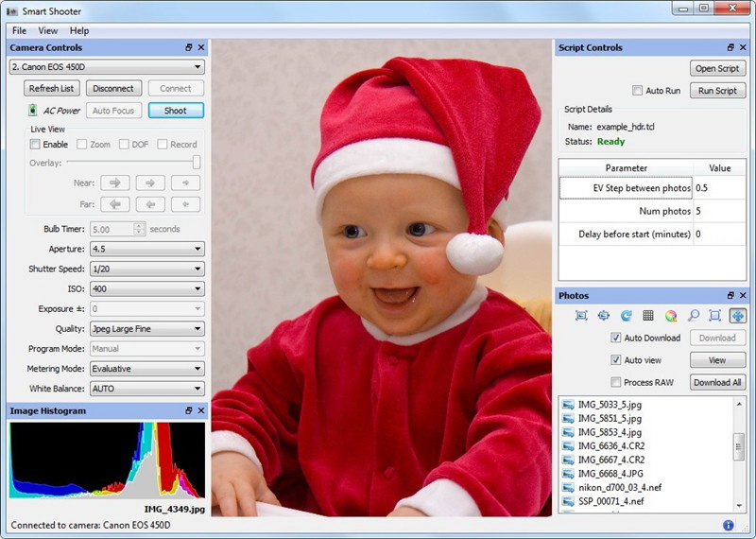Click the Download All button
Image resolution: width=756 pixels, height=539 pixels.
point(717,382)
